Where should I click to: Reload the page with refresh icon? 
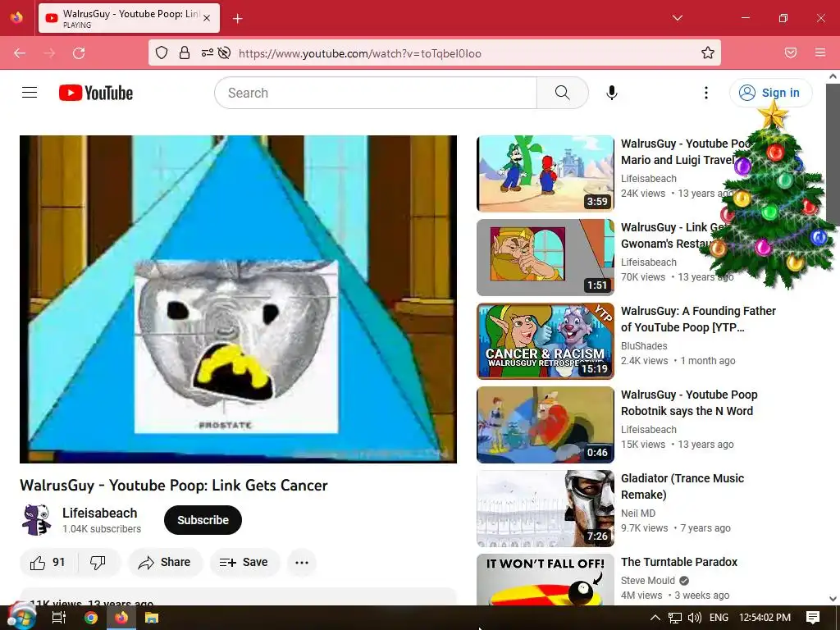[x=79, y=53]
